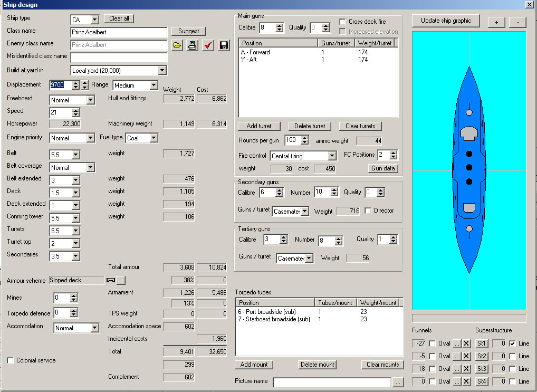Open saved ship design folder icon
The height and width of the screenshot is (392, 537).
[177, 45]
